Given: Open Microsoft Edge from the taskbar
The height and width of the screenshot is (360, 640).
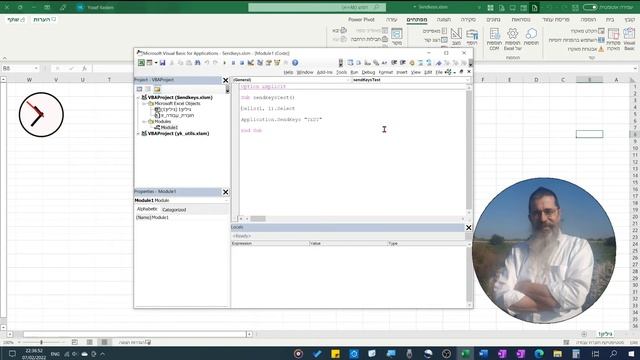Looking at the screenshot, I should pyautogui.click(x=539, y=353).
